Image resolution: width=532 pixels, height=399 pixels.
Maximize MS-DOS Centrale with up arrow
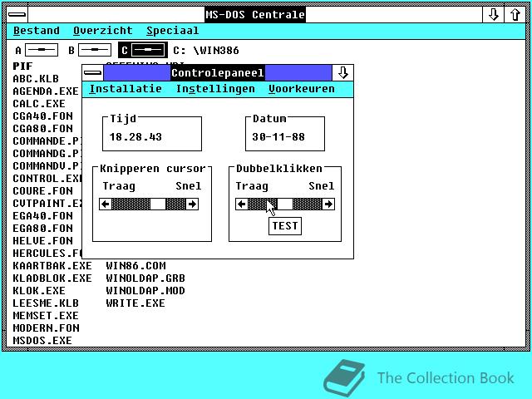[x=515, y=15]
